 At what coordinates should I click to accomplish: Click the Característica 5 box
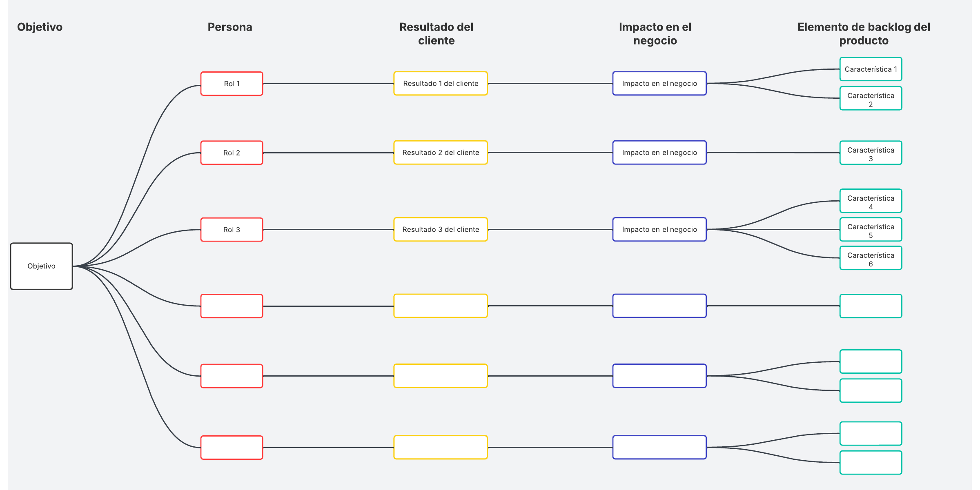[871, 230]
